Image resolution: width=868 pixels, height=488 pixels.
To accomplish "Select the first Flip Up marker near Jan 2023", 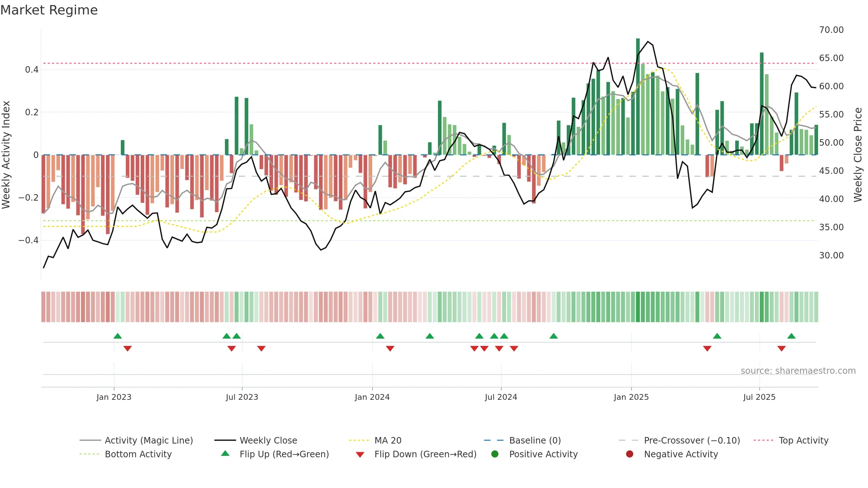I will coord(118,336).
